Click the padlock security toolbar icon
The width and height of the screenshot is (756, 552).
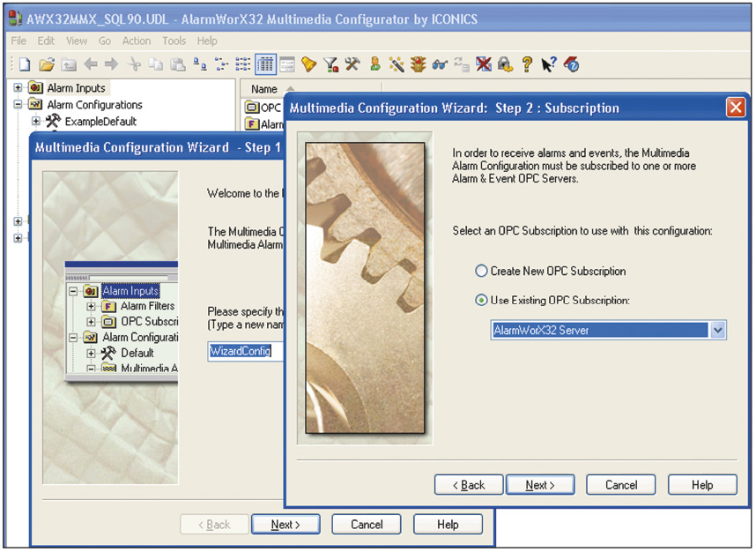(x=505, y=64)
